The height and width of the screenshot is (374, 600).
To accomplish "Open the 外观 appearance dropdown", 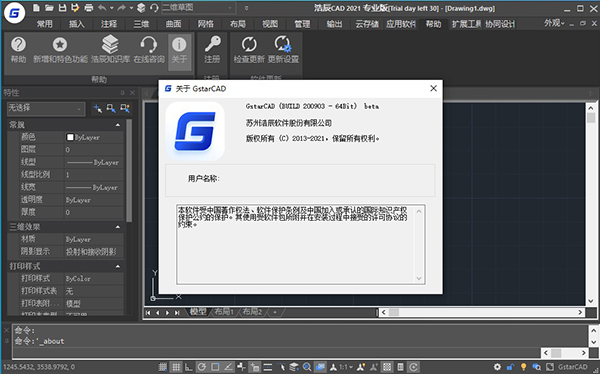I will 554,23.
